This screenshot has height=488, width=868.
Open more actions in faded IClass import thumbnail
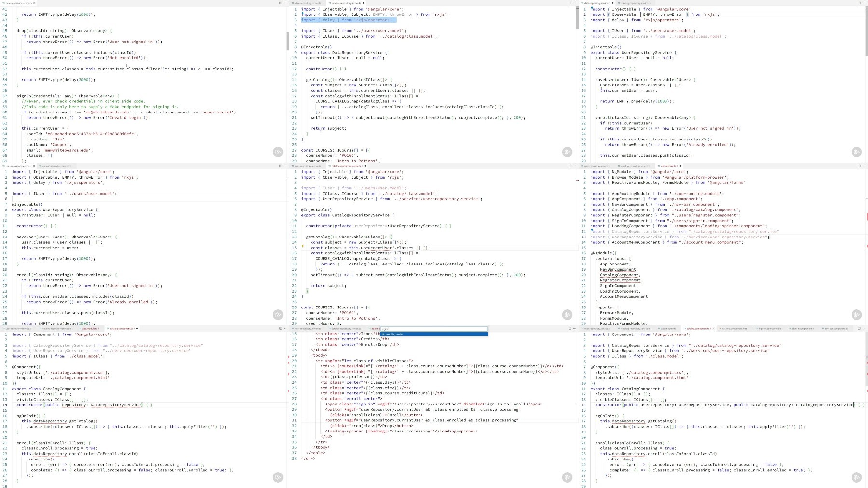pyautogui.click(x=864, y=3)
